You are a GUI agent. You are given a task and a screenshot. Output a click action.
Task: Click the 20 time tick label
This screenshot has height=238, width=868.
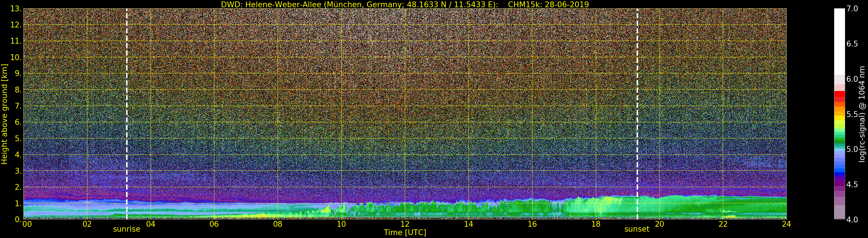(x=659, y=224)
